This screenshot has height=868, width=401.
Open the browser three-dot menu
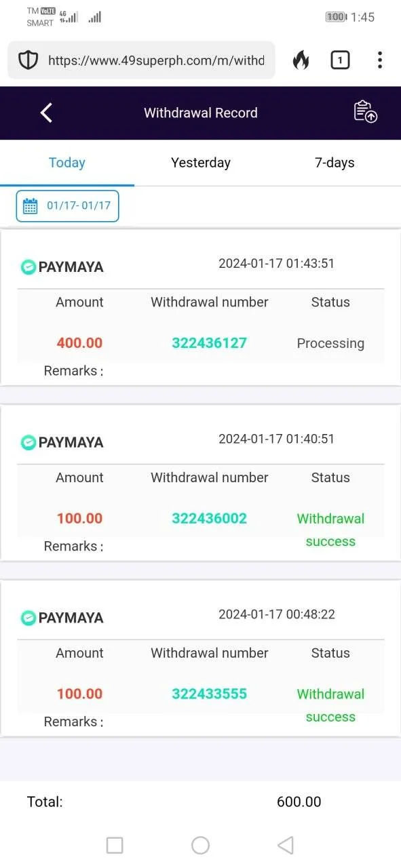(379, 60)
